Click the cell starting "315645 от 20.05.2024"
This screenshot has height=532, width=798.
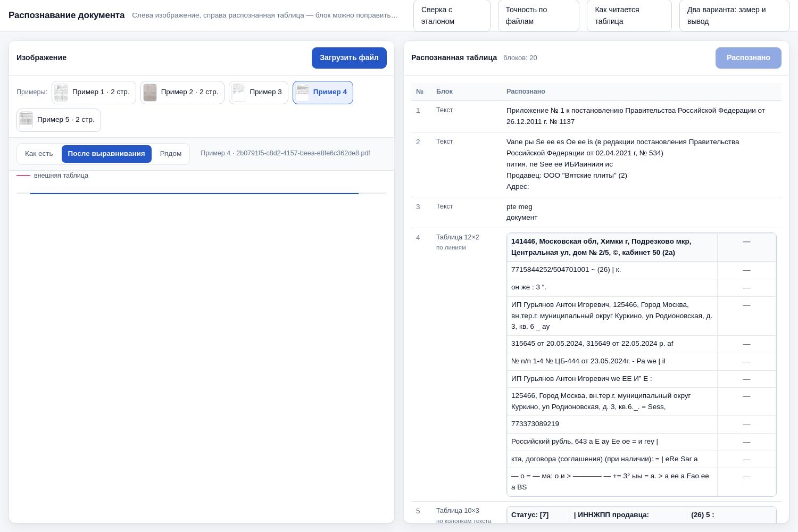(x=612, y=344)
